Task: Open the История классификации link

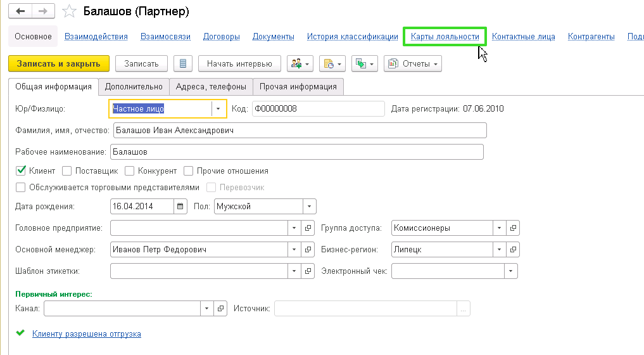Action: (352, 37)
